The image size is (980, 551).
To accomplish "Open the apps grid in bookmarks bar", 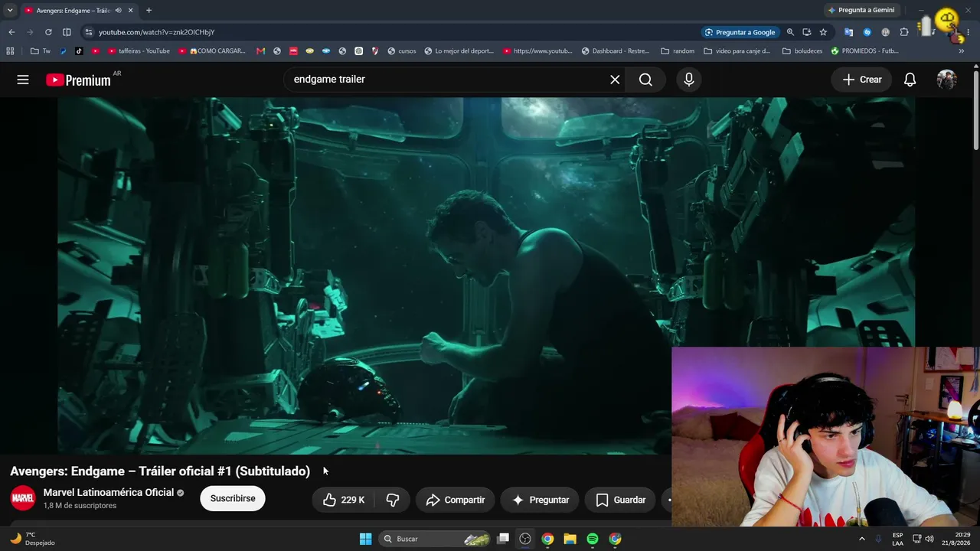I will [x=10, y=51].
